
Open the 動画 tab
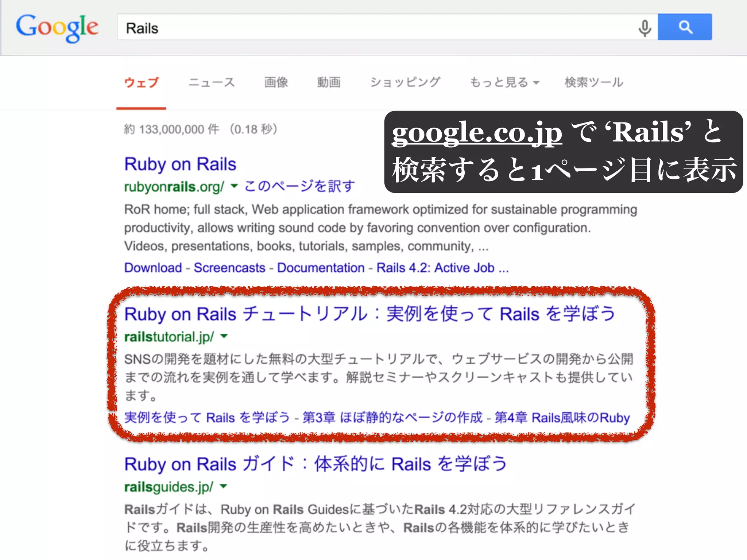329,82
